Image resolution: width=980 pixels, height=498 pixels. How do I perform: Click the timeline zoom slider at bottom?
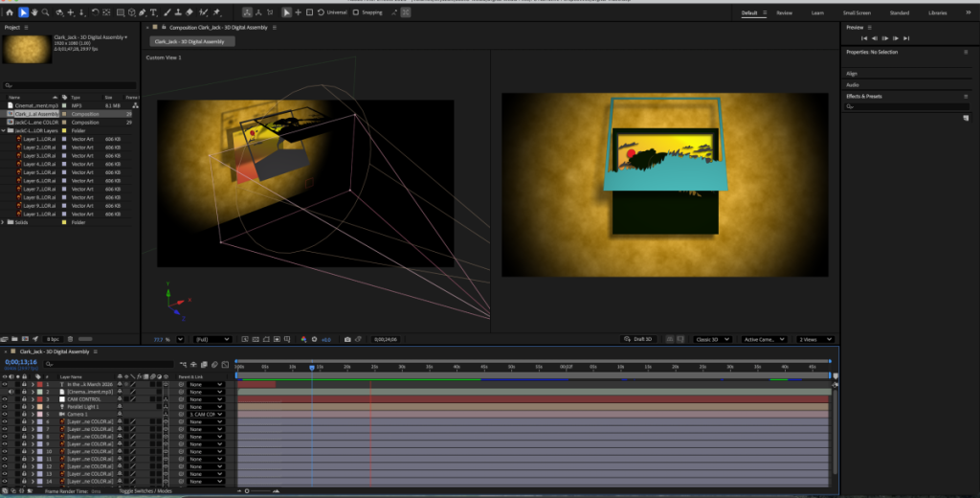pyautogui.click(x=259, y=491)
